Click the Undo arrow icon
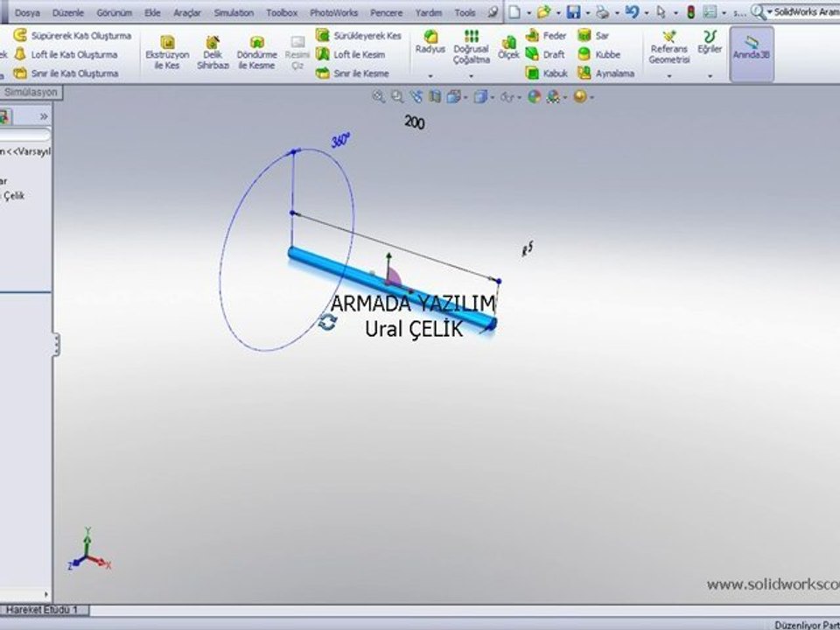 [x=632, y=11]
